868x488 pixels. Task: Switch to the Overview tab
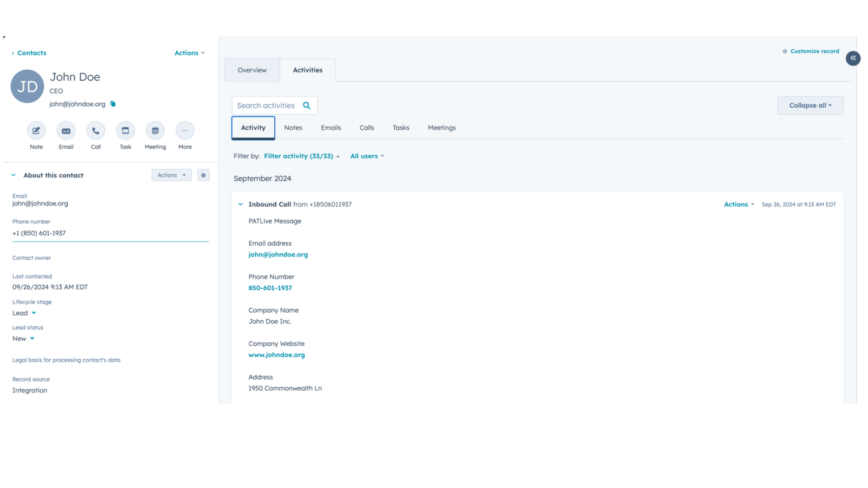[x=252, y=70]
